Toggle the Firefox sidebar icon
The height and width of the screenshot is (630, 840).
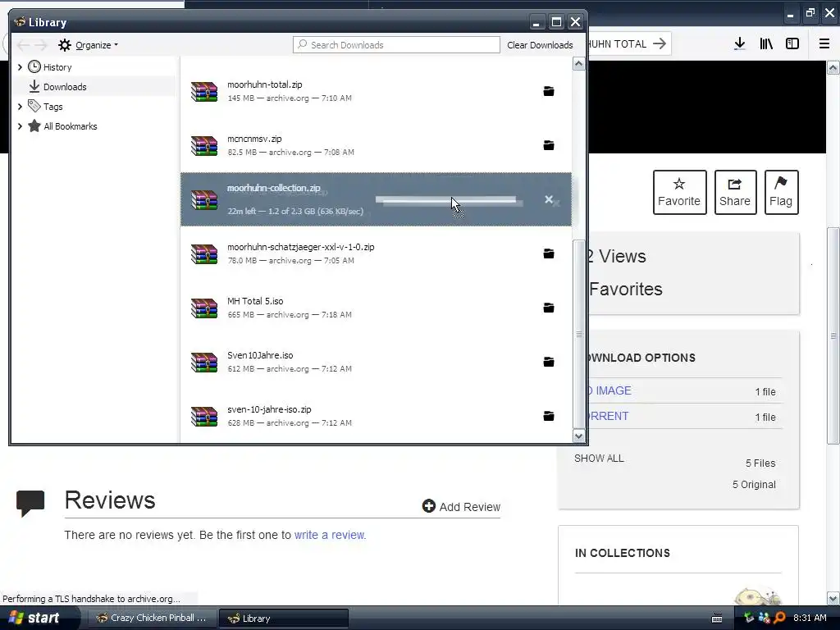coord(792,44)
